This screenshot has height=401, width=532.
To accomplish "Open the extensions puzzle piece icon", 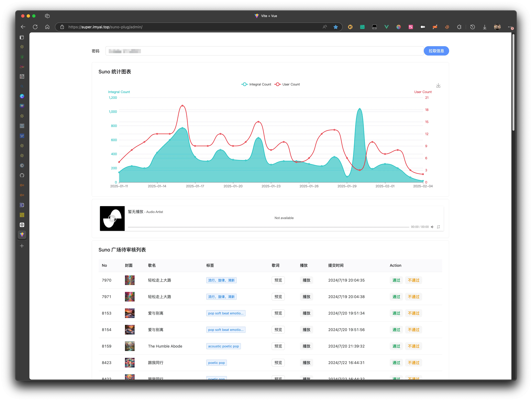I will (x=459, y=27).
